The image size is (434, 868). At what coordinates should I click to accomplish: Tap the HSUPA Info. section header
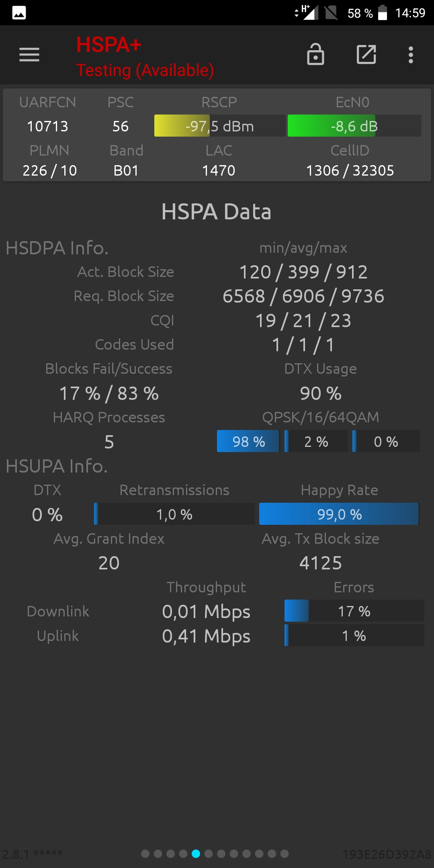click(x=57, y=466)
